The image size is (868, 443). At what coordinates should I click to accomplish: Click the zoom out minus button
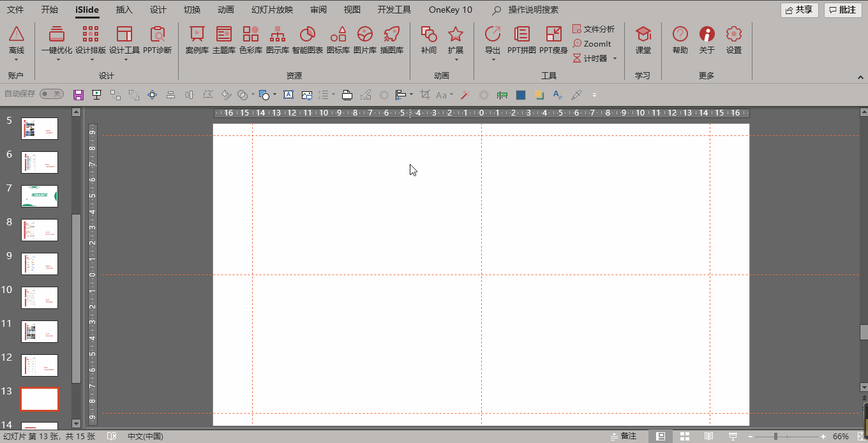(751, 437)
